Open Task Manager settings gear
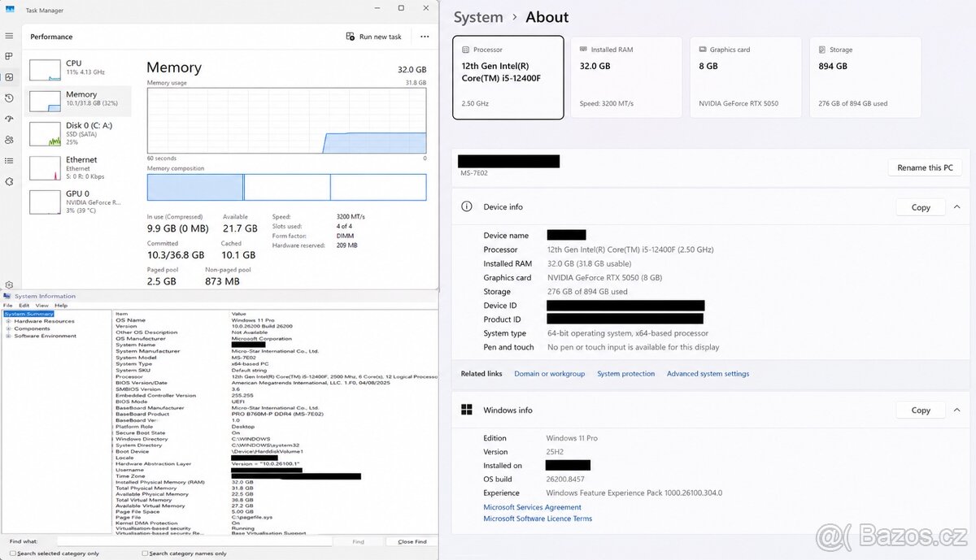The image size is (976, 560). (9, 284)
